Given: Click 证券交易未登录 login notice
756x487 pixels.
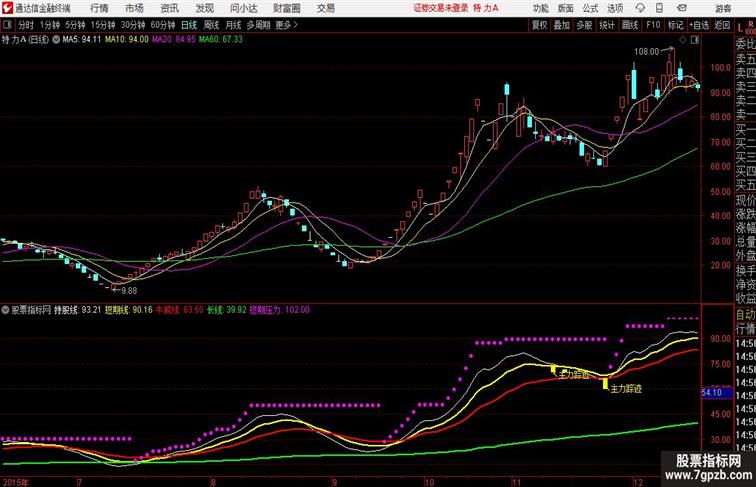Looking at the screenshot, I should tap(441, 8).
